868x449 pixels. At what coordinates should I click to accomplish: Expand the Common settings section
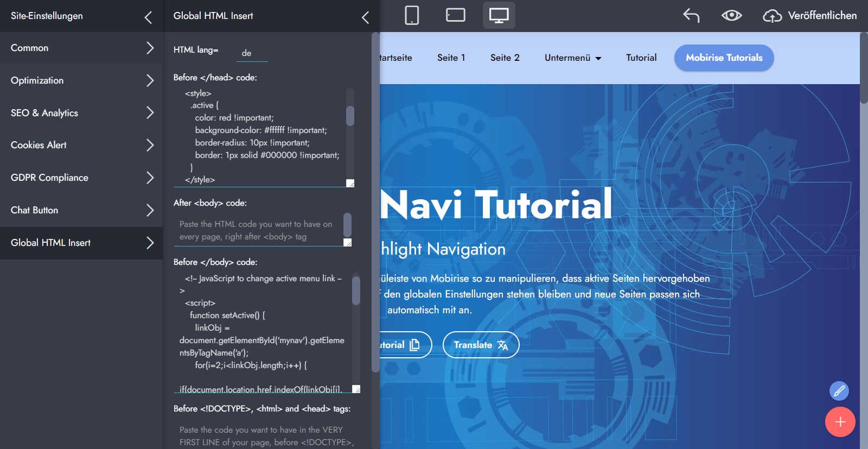point(81,48)
